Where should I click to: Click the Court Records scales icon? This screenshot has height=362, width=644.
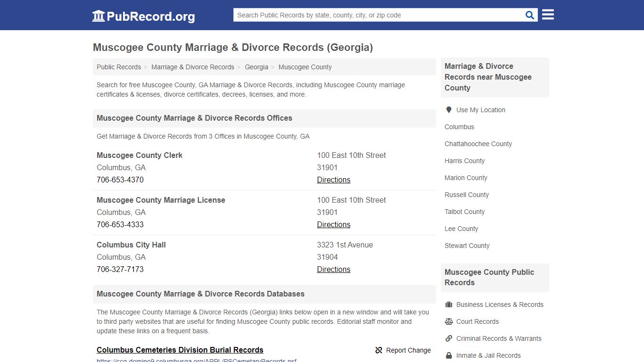(449, 321)
